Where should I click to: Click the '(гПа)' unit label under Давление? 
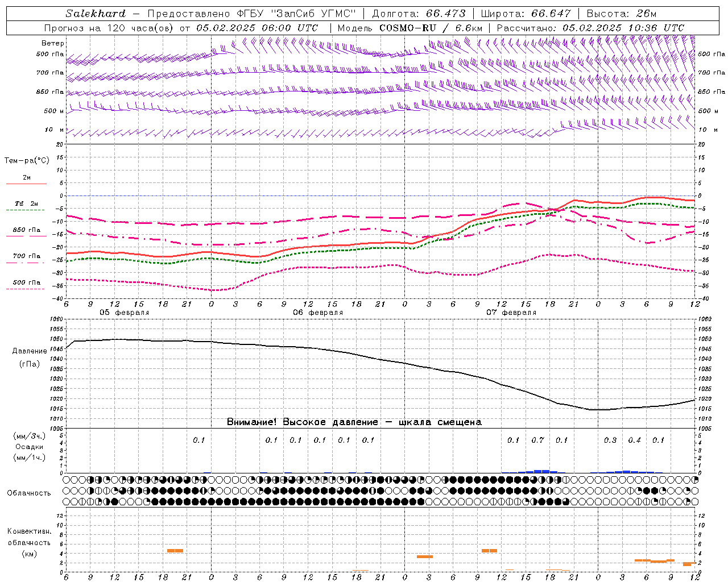30,364
